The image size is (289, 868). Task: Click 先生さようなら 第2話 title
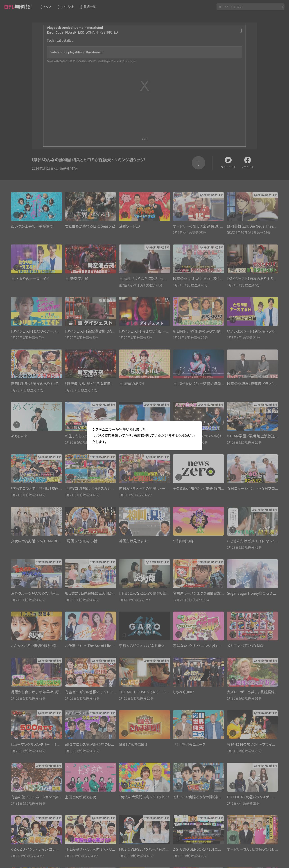[x=145, y=279]
